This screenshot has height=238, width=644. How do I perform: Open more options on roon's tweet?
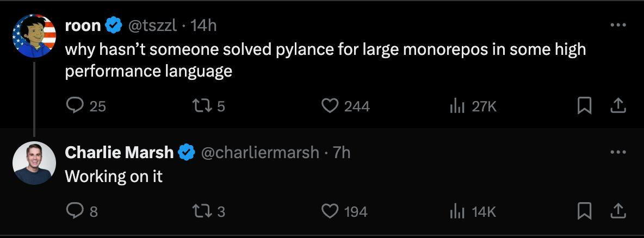coord(618,25)
